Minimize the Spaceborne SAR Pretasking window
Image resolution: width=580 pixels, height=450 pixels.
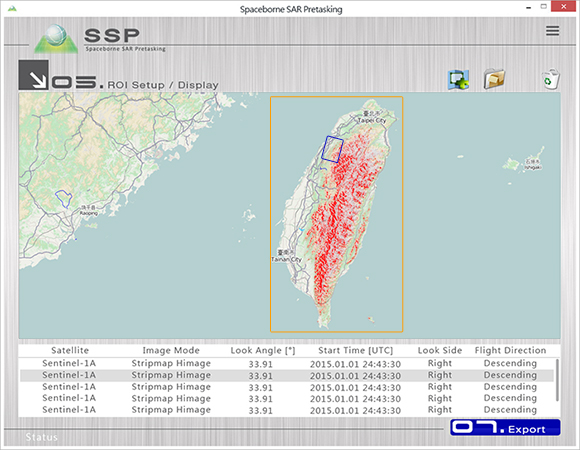pos(528,7)
